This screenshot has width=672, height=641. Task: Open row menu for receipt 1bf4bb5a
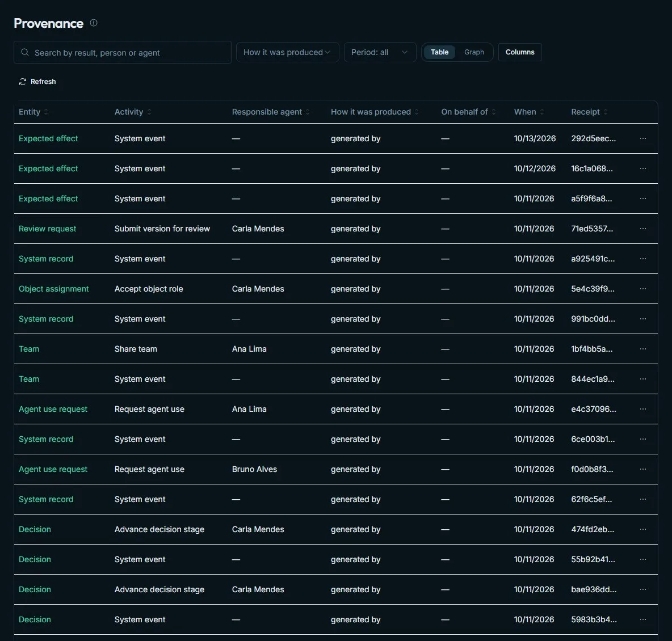pos(643,349)
